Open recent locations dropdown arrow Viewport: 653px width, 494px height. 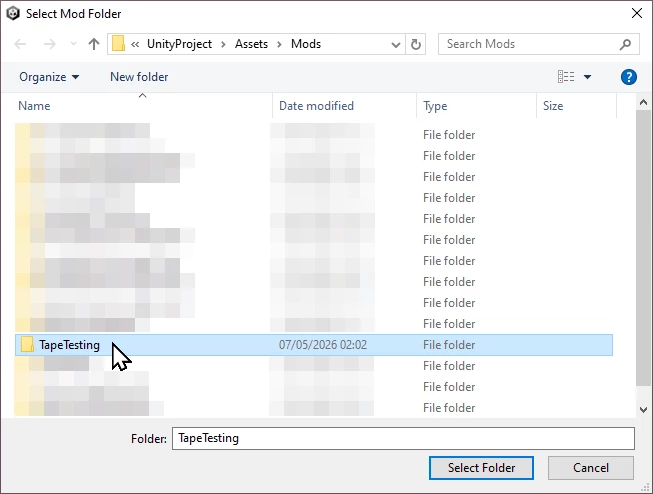[x=73, y=44]
